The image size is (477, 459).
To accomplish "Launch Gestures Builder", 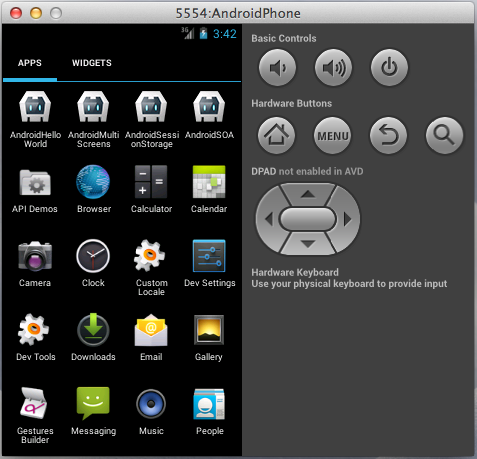I will tap(35, 415).
